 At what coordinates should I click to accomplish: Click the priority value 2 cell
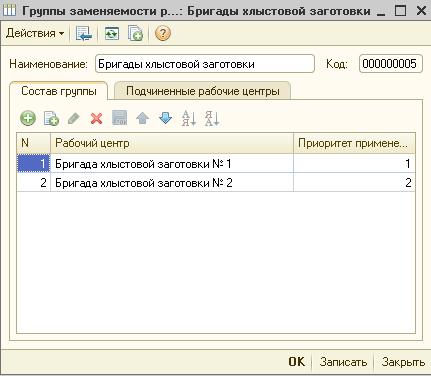point(354,183)
